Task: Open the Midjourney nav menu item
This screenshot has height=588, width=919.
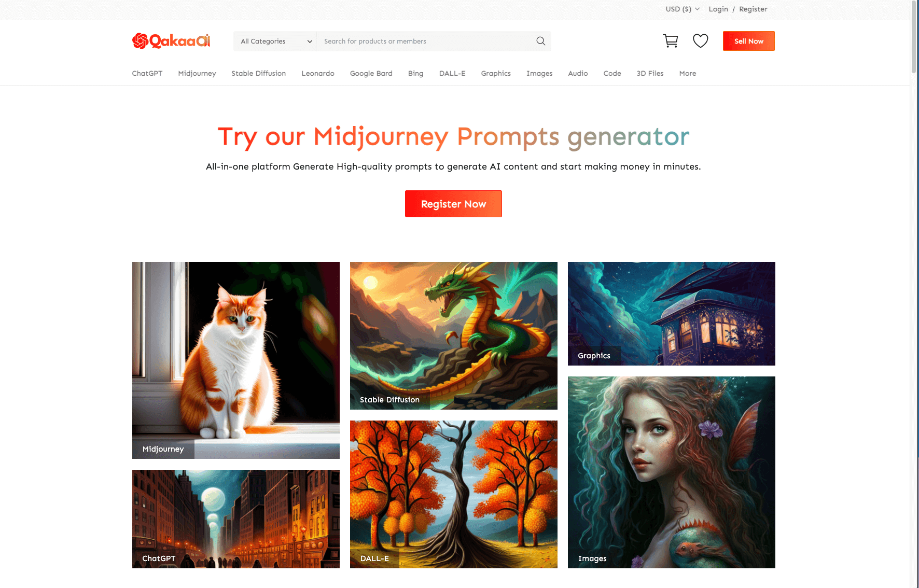Action: 197,73
